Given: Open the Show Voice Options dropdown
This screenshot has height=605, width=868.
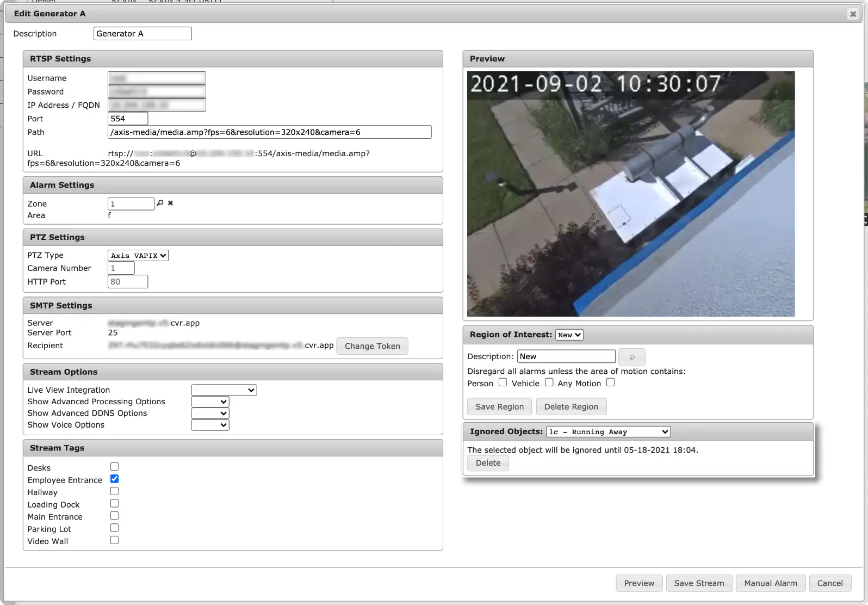Looking at the screenshot, I should pos(210,425).
